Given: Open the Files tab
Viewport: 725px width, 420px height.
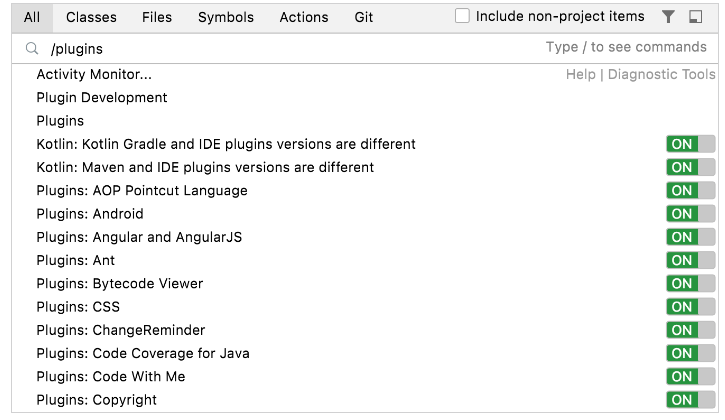Looking at the screenshot, I should click(x=157, y=18).
